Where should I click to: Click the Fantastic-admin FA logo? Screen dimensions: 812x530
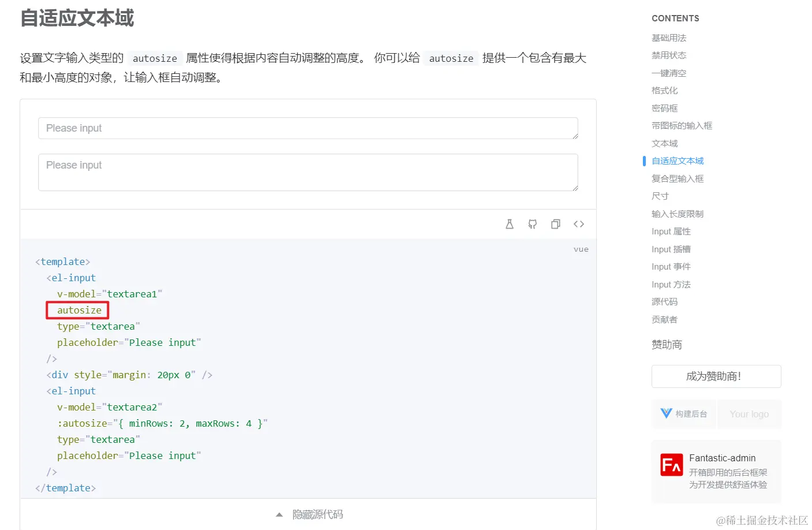[x=672, y=465]
